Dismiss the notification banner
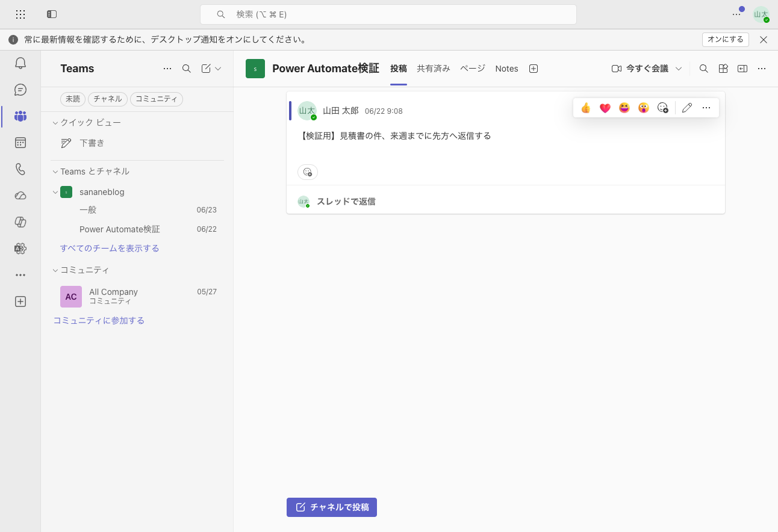The height and width of the screenshot is (532, 778). 764,40
